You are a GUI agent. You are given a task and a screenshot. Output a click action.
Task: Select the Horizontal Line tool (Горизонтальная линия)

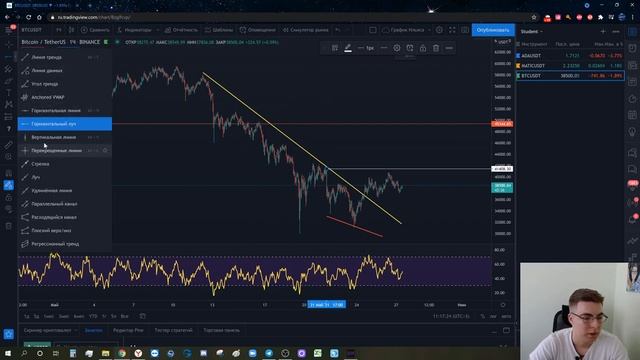click(64, 111)
